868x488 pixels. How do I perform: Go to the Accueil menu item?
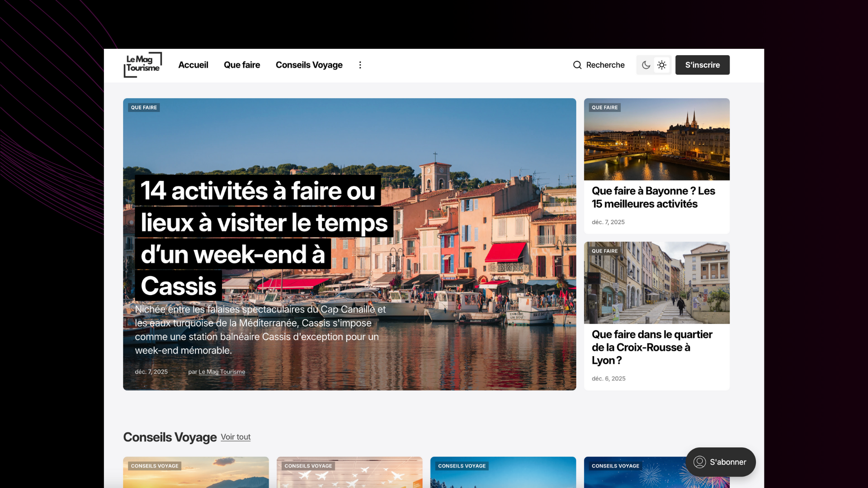(193, 65)
